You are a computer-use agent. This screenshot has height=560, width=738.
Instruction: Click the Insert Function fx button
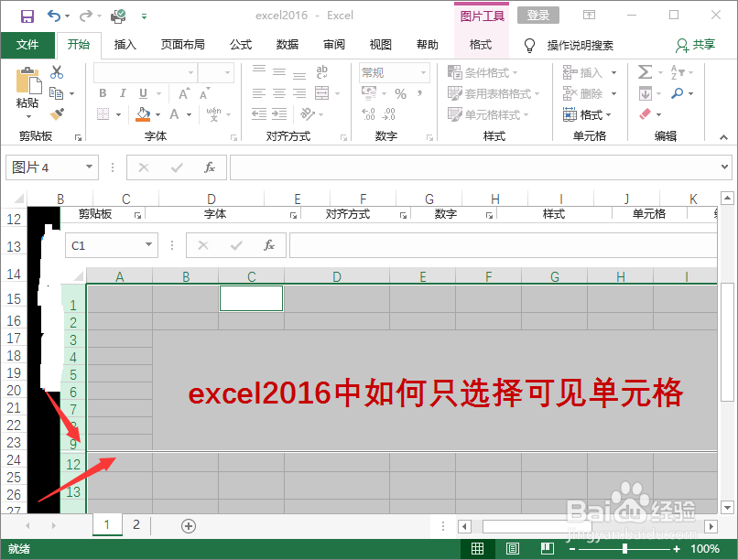coord(210,167)
